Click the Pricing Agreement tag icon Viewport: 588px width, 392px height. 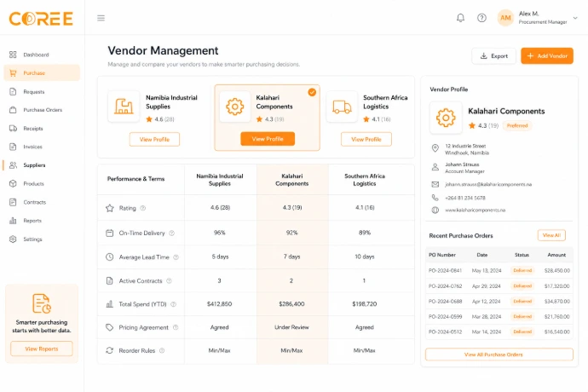click(109, 327)
